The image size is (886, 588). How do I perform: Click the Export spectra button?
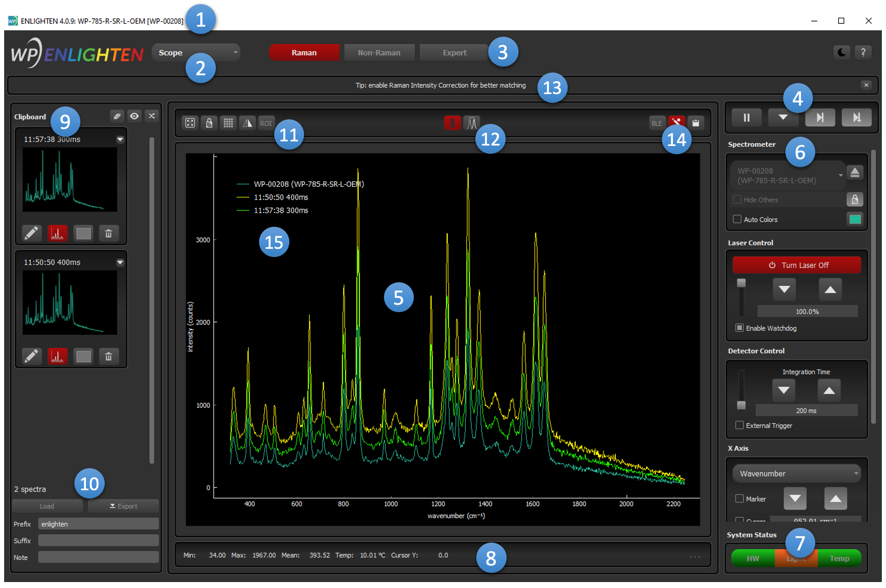coord(123,506)
